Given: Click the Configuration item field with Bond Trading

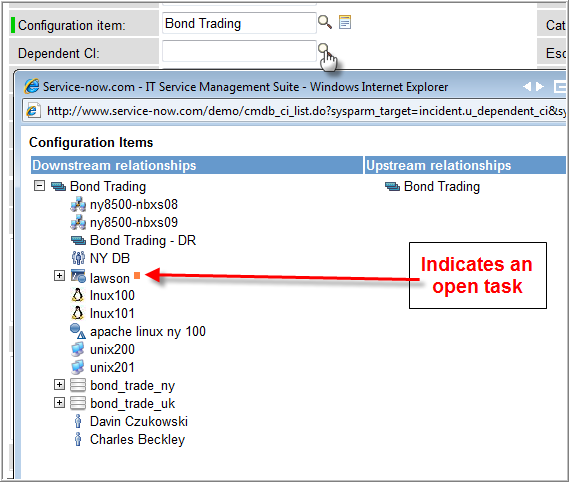Looking at the screenshot, I should pyautogui.click(x=239, y=23).
